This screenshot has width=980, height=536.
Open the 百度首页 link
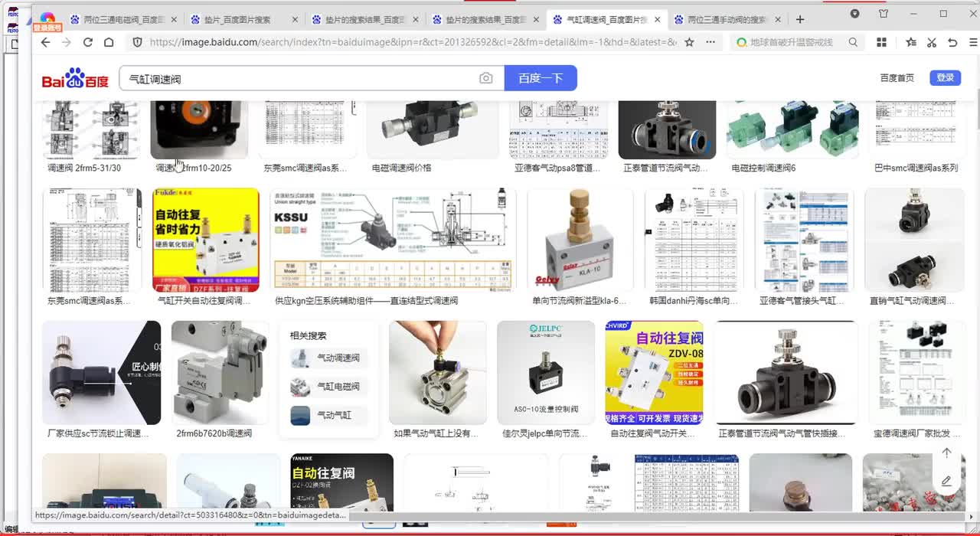(897, 78)
